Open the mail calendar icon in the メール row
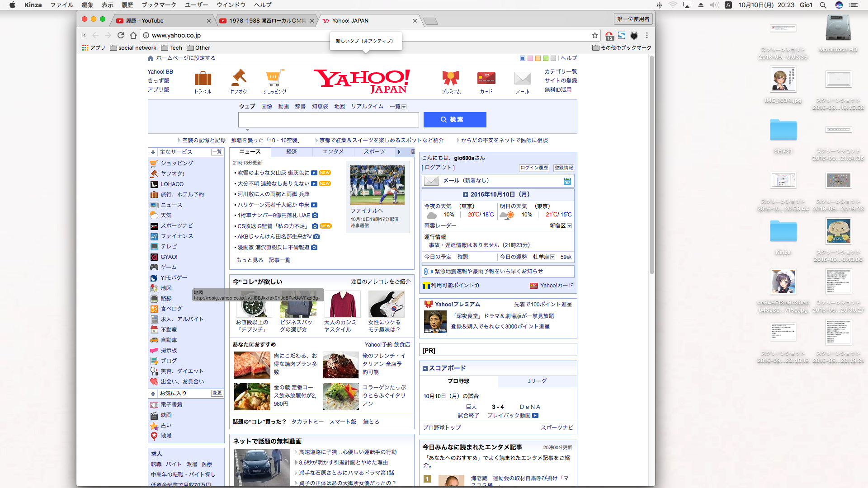Screen dimensions: 868x488 click(x=567, y=181)
